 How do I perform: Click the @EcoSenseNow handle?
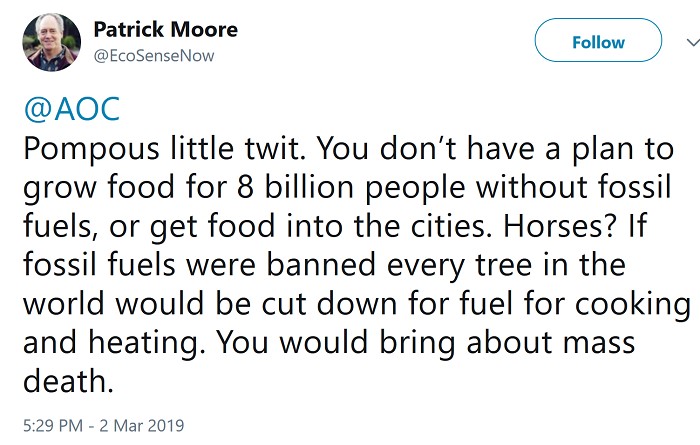pos(153,56)
